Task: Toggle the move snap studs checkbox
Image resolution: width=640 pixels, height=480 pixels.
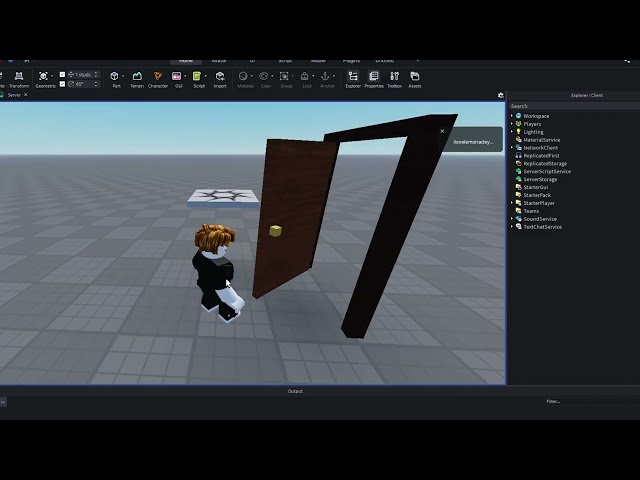Action: (x=62, y=74)
